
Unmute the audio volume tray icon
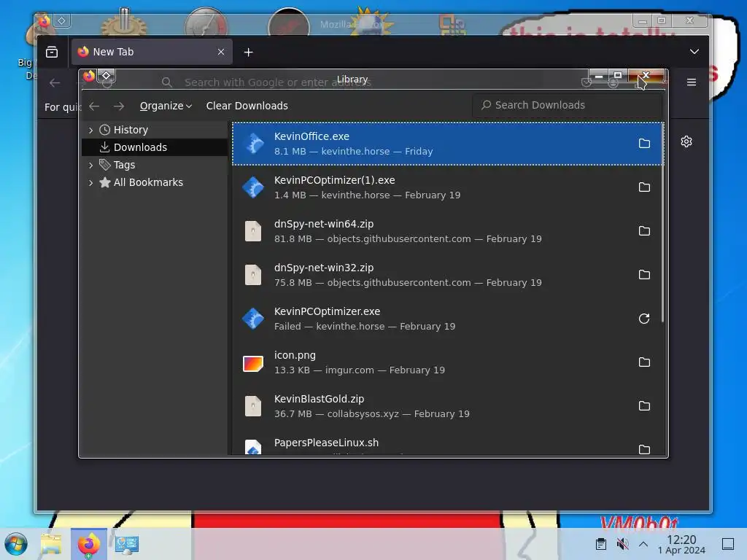[622, 544]
